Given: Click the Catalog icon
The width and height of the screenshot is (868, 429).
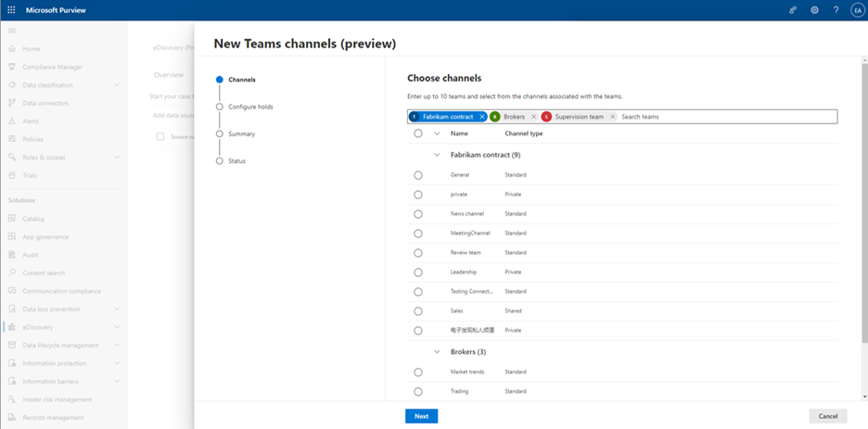Looking at the screenshot, I should (12, 219).
